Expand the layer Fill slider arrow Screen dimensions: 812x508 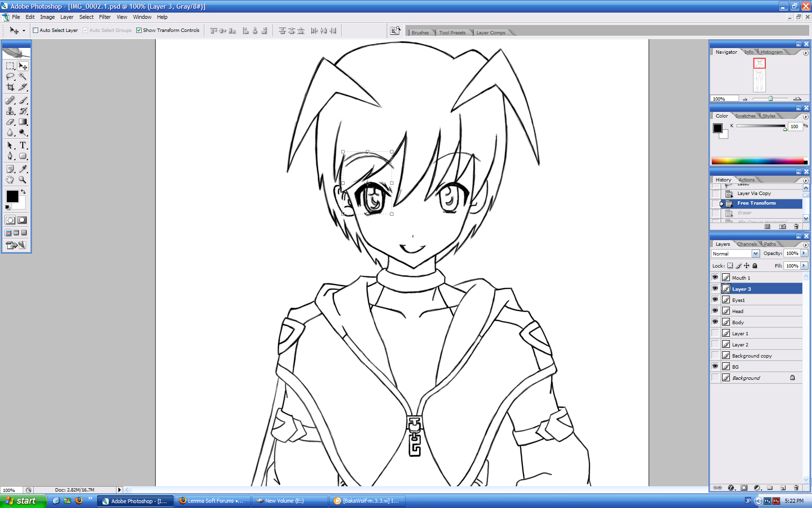coord(804,266)
